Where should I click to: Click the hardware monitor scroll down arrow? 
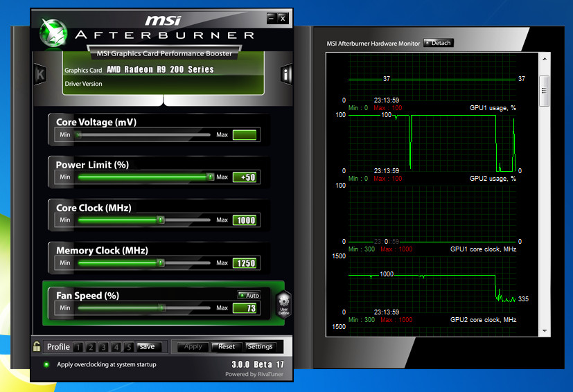point(545,330)
